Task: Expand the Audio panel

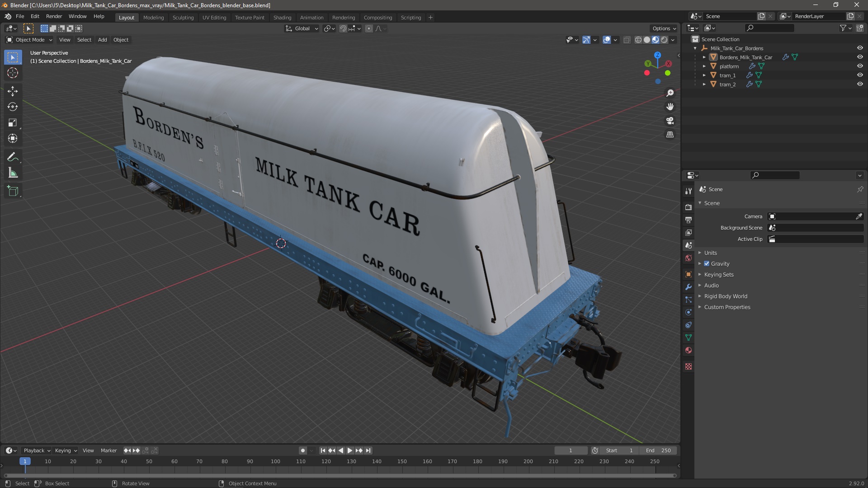Action: tap(711, 286)
